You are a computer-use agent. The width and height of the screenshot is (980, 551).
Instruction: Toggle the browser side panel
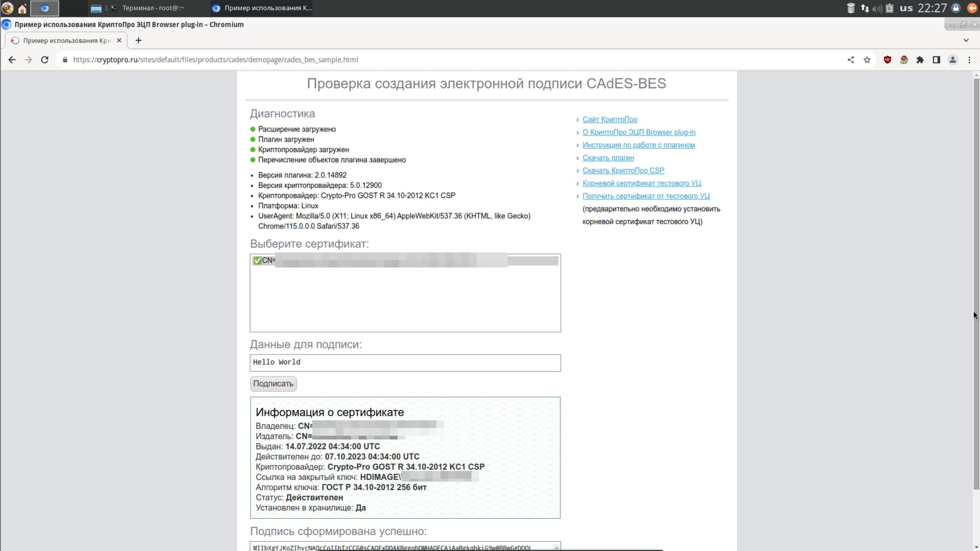click(936, 60)
